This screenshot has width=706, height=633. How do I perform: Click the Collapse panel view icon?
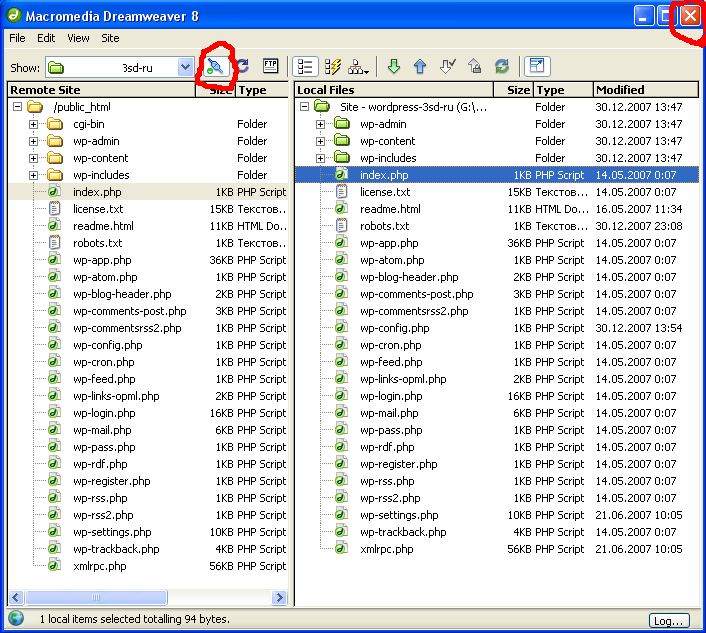(537, 67)
